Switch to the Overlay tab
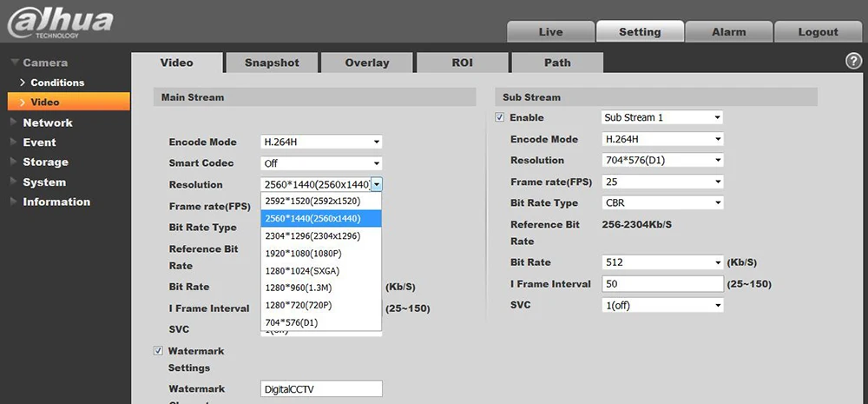Viewport: 868px width, 404px height. (x=367, y=63)
